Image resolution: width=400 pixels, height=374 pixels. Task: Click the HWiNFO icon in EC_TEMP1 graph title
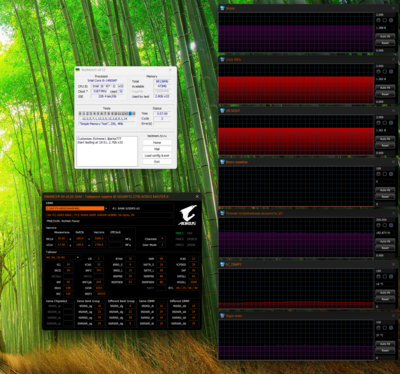point(222,264)
